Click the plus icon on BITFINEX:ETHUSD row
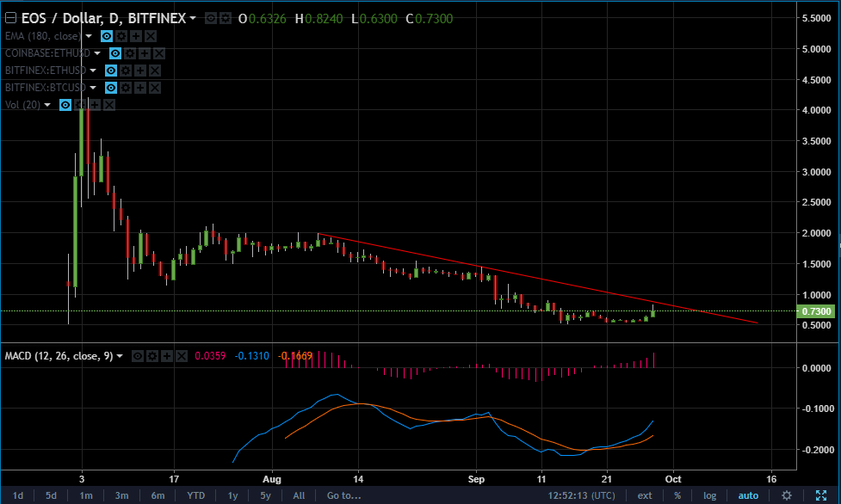 [x=140, y=71]
